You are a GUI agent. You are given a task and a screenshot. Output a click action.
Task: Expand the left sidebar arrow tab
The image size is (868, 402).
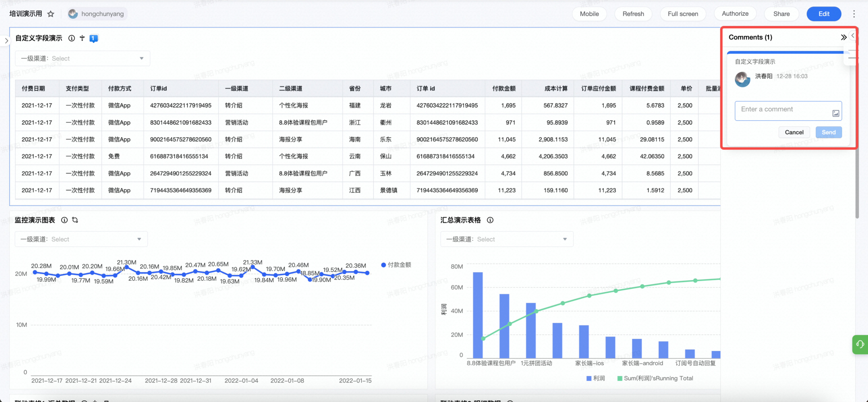(x=6, y=41)
